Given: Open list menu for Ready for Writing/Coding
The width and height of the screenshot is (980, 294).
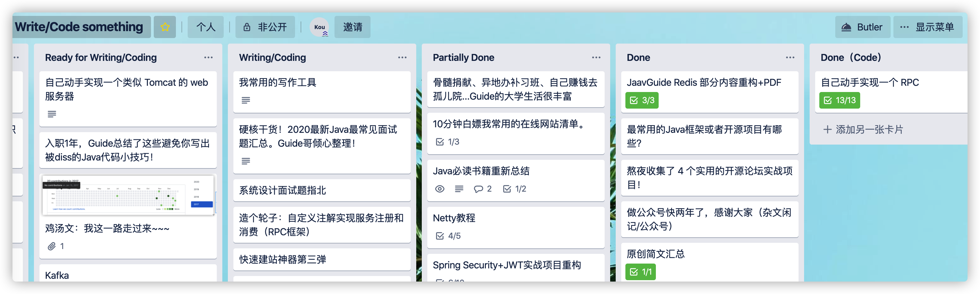Looking at the screenshot, I should pyautogui.click(x=208, y=57).
